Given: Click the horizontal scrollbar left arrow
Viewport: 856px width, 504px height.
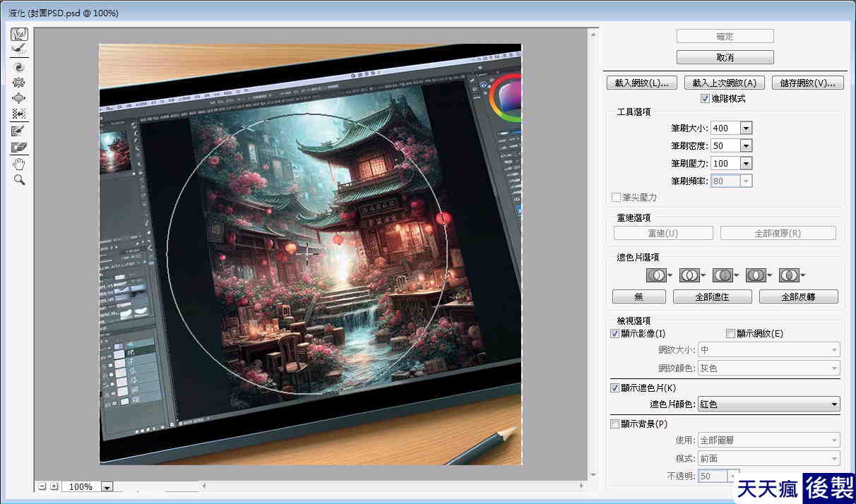Looking at the screenshot, I should 204,486.
